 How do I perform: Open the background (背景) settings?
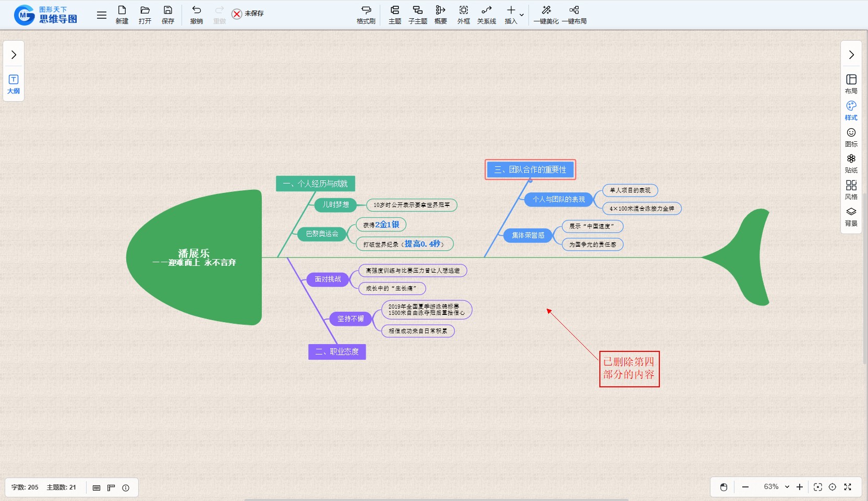pos(851,216)
